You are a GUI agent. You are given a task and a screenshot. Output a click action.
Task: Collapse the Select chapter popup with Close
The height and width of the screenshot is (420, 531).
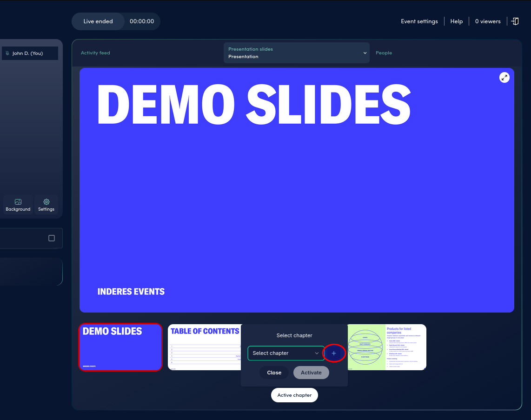(x=274, y=373)
